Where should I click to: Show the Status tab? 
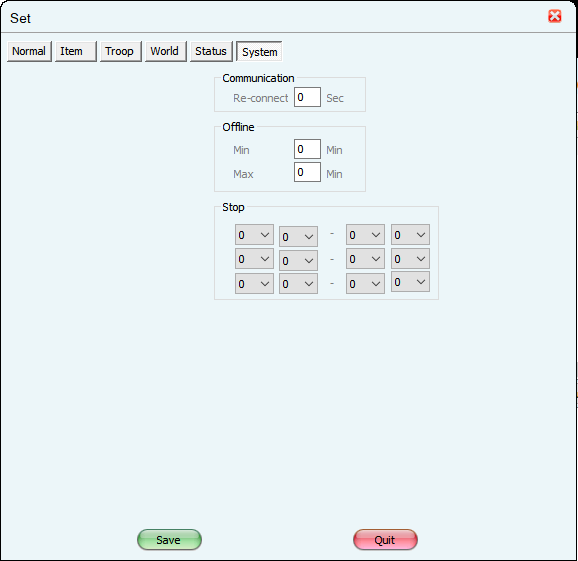pos(211,51)
